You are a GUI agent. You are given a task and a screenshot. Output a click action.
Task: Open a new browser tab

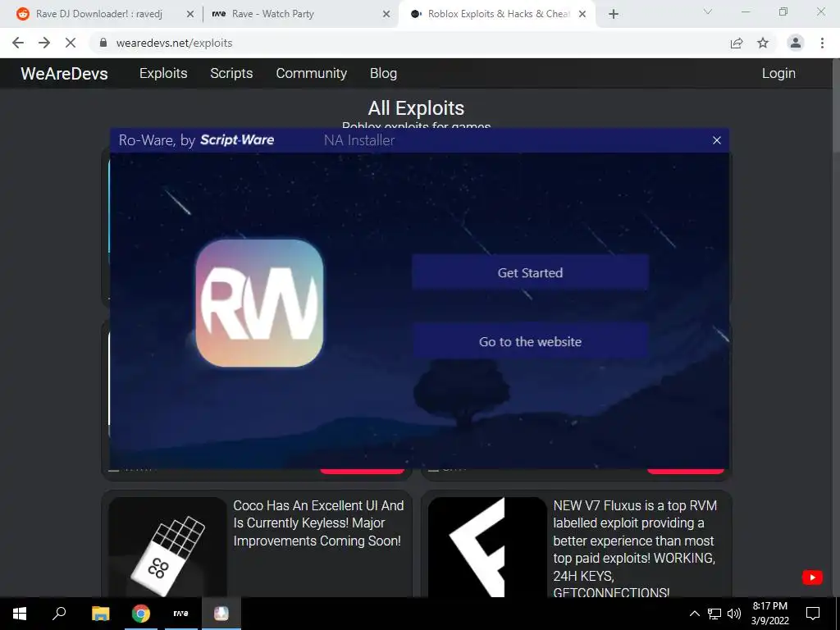[614, 15]
